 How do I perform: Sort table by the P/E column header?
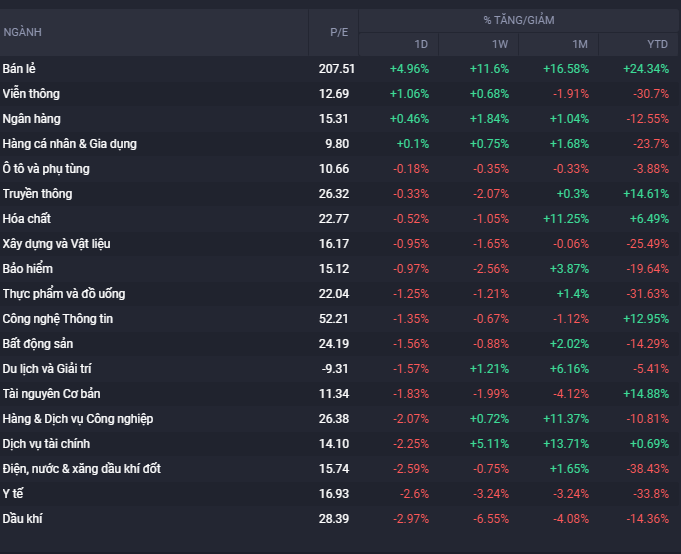[339, 32]
